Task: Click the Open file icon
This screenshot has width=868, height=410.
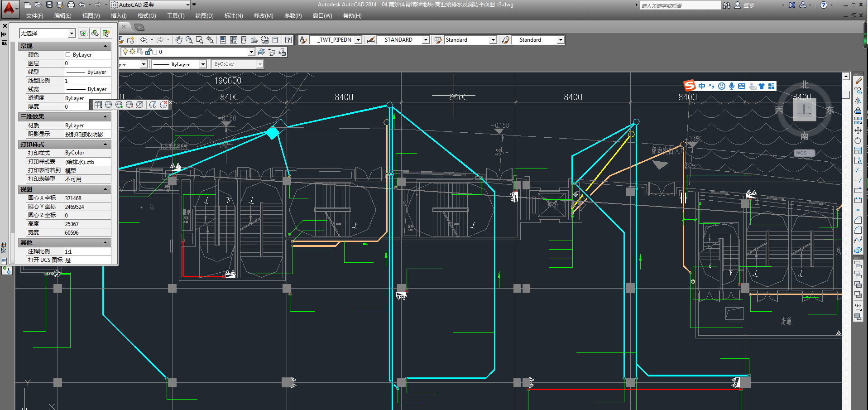Action: [x=38, y=5]
